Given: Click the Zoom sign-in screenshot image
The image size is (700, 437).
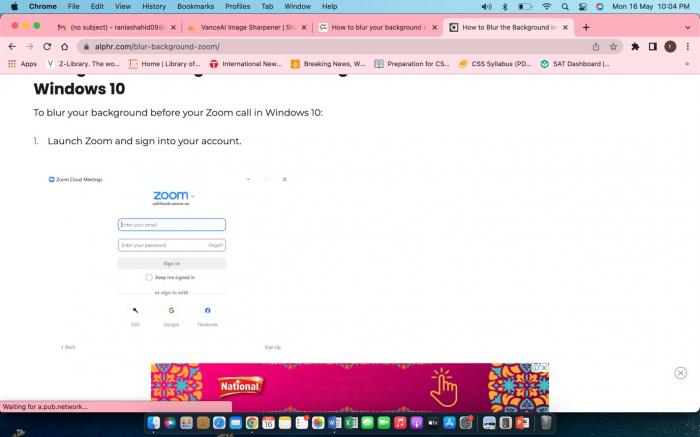Looking at the screenshot, I should click(170, 263).
